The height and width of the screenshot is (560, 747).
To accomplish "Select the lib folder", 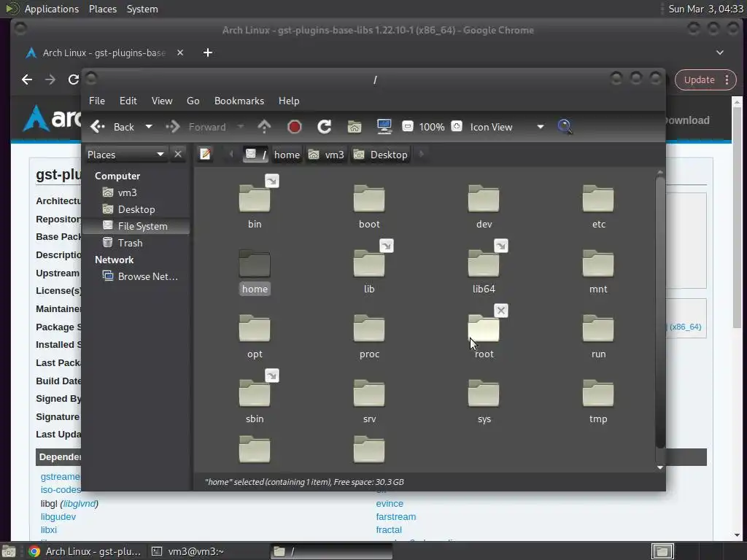I will click(368, 262).
